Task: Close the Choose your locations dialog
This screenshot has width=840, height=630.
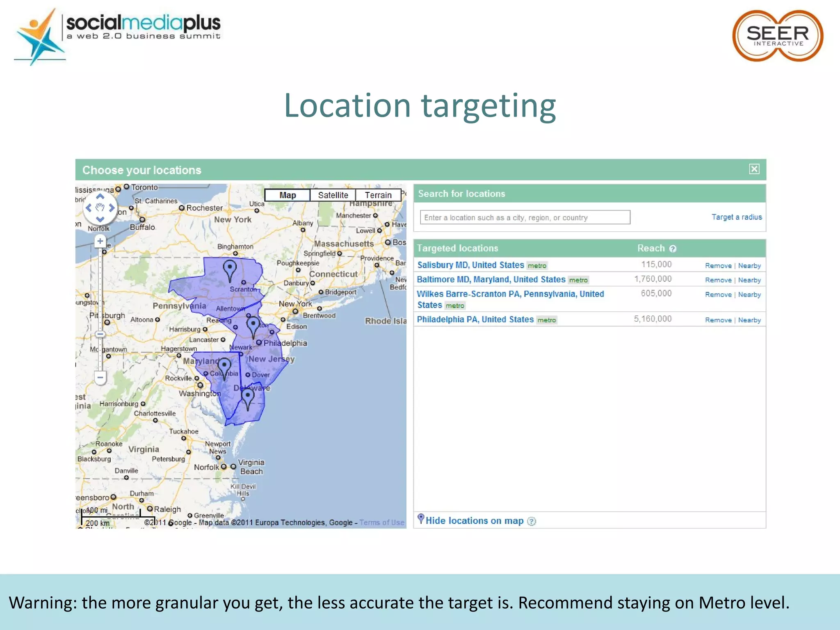Action: 754,169
